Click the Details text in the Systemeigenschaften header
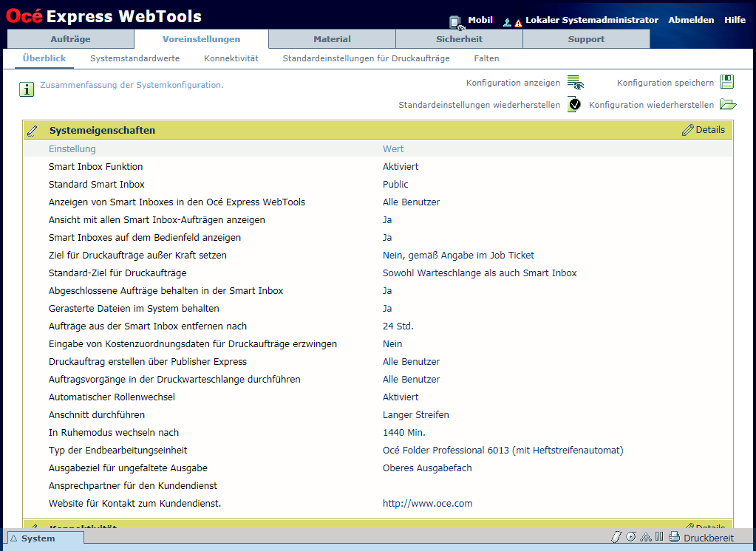756x551 pixels. pyautogui.click(x=710, y=130)
